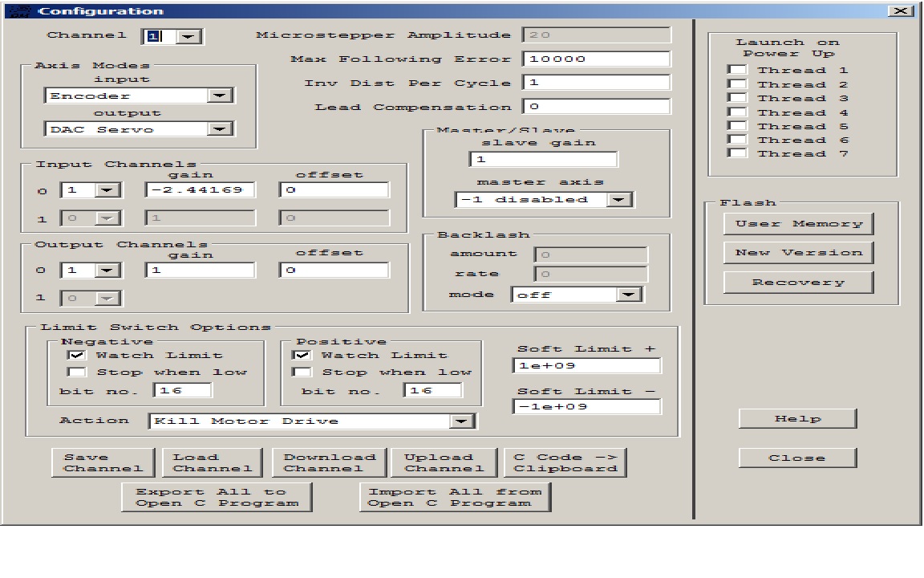The height and width of the screenshot is (578, 924).
Task: Expand the master axis dropdown
Action: [618, 200]
